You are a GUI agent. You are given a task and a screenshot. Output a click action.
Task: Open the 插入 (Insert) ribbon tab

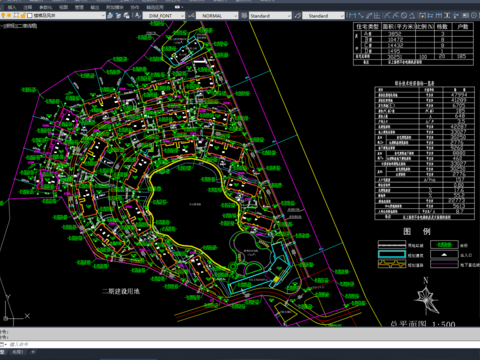click(x=12, y=7)
